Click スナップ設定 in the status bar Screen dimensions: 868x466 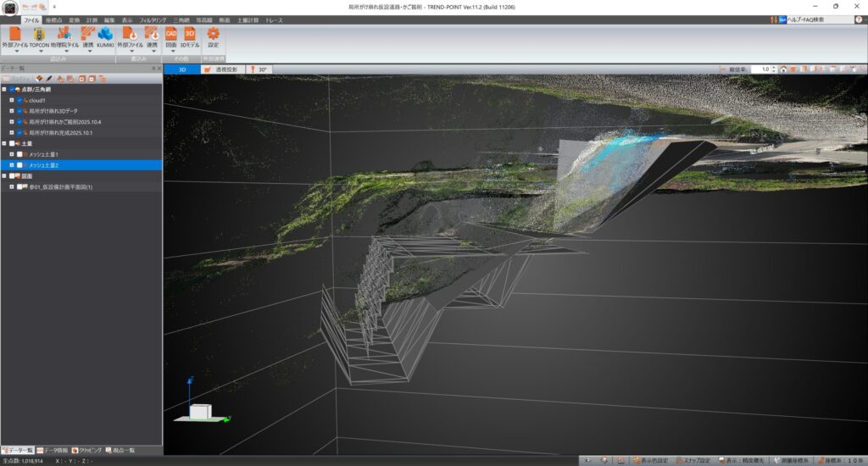pyautogui.click(x=693, y=460)
